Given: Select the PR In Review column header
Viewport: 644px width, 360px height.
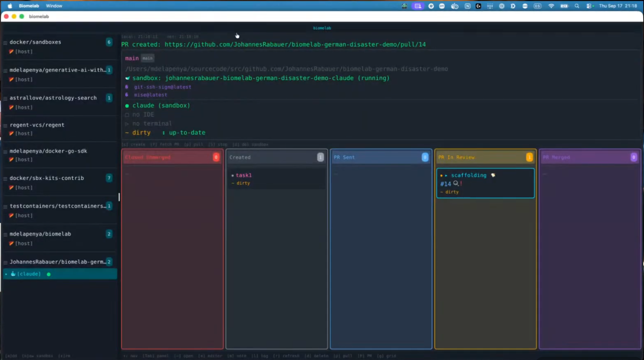Looking at the screenshot, I should [485, 157].
